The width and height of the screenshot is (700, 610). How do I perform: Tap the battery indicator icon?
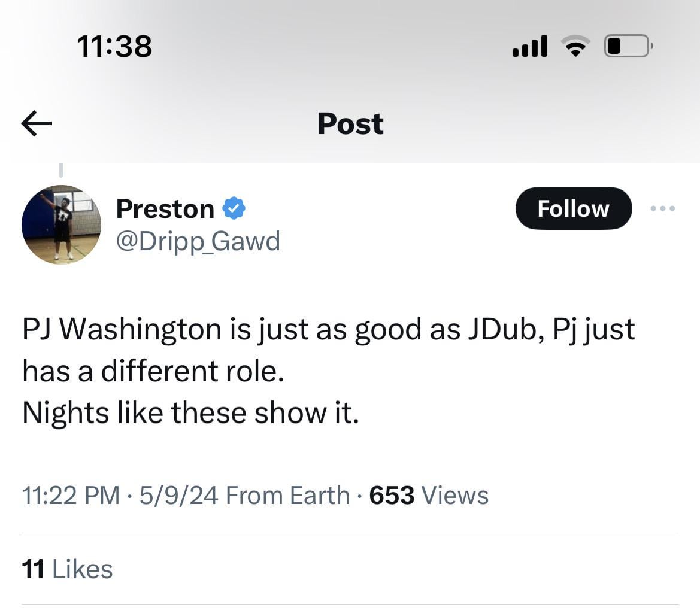click(629, 46)
